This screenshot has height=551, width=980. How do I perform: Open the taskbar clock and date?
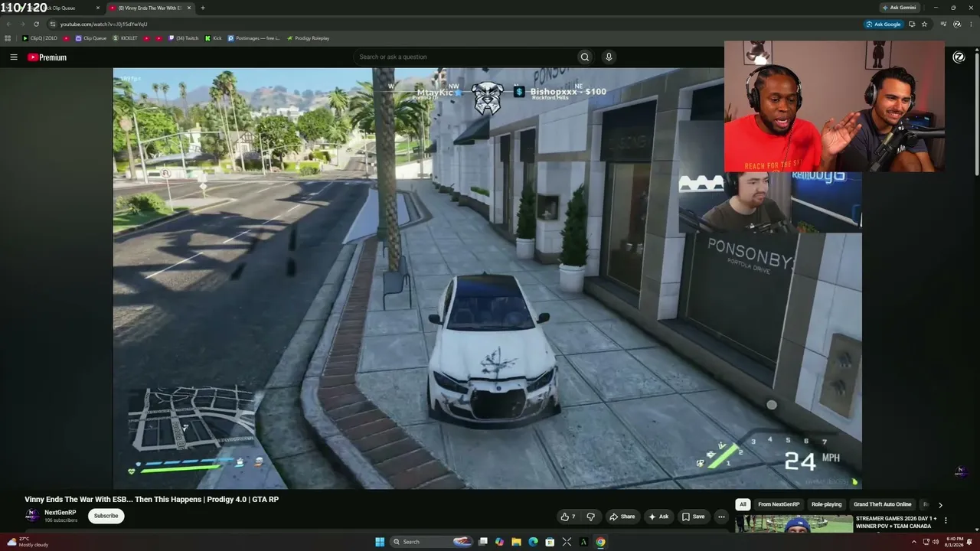pos(955,542)
